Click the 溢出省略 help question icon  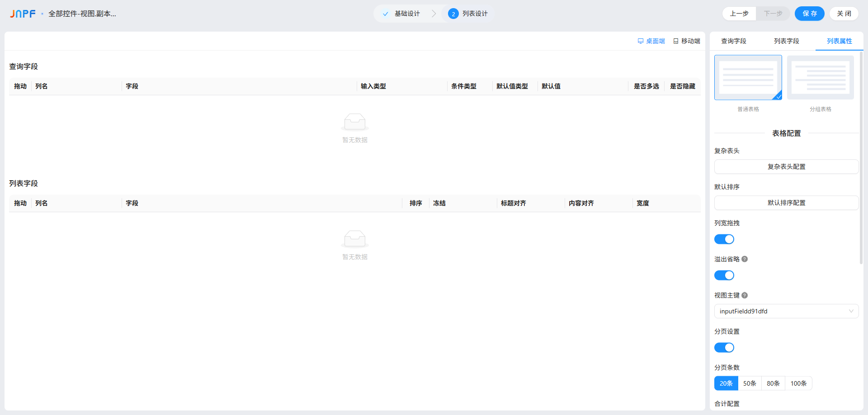745,259
